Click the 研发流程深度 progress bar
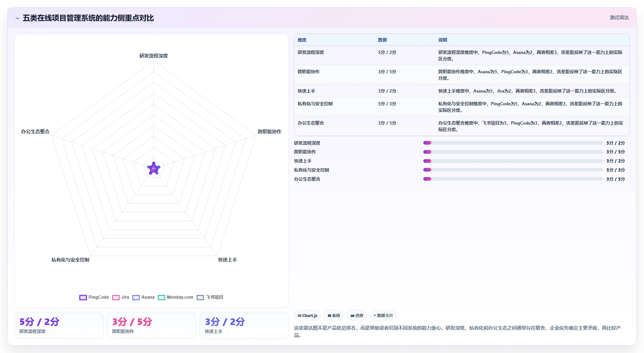 [513, 143]
